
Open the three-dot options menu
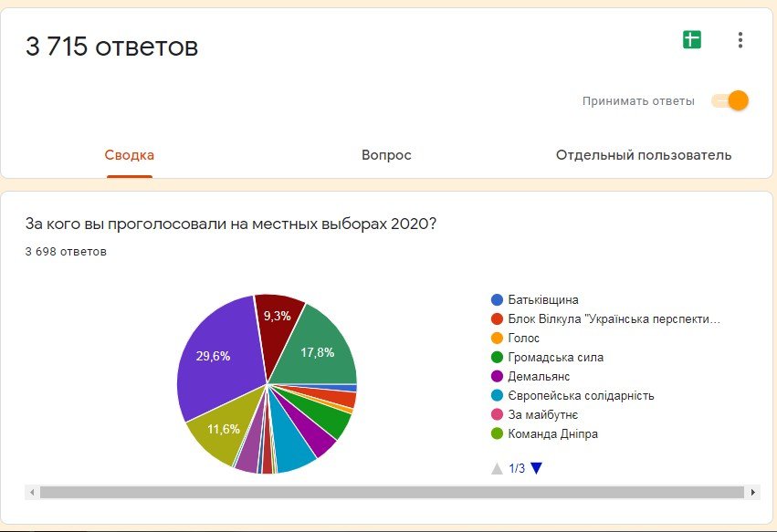point(739,39)
